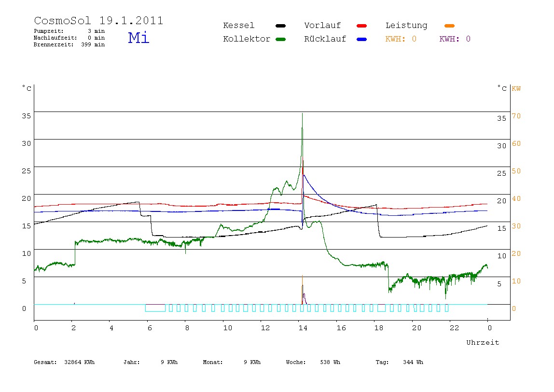Screen dimensions: 554x392
Task: Click the 'Tag: 344 Wh' value
Action: pos(399,362)
